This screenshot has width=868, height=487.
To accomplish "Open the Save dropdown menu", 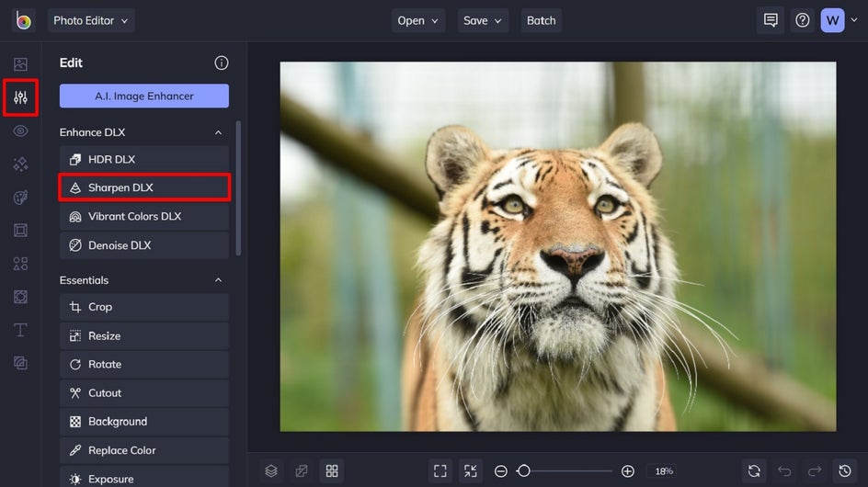I will (x=483, y=20).
